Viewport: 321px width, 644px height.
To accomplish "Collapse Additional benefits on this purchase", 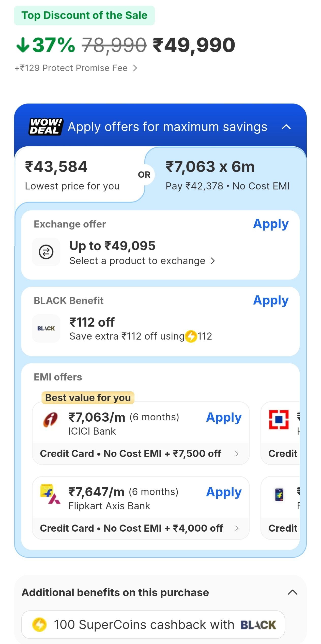I will [x=292, y=592].
